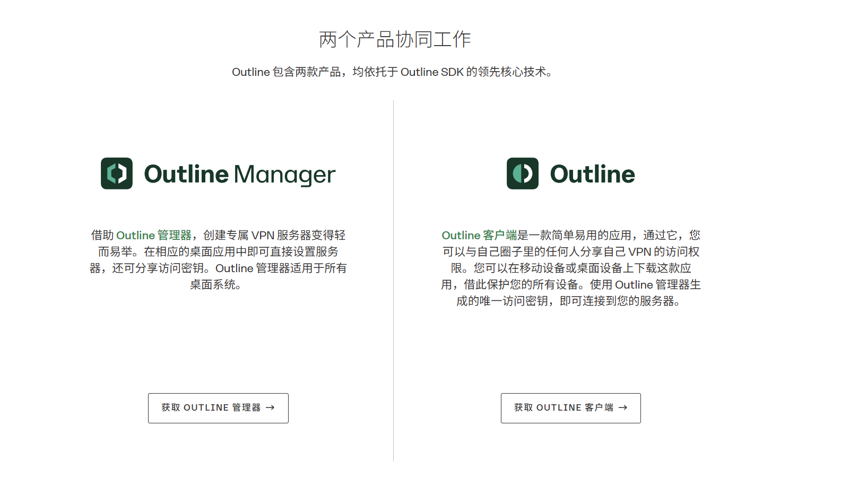Viewport: 867px width, 504px height.
Task: Click the paragraph line "桌面系统。"
Action: 216,284
